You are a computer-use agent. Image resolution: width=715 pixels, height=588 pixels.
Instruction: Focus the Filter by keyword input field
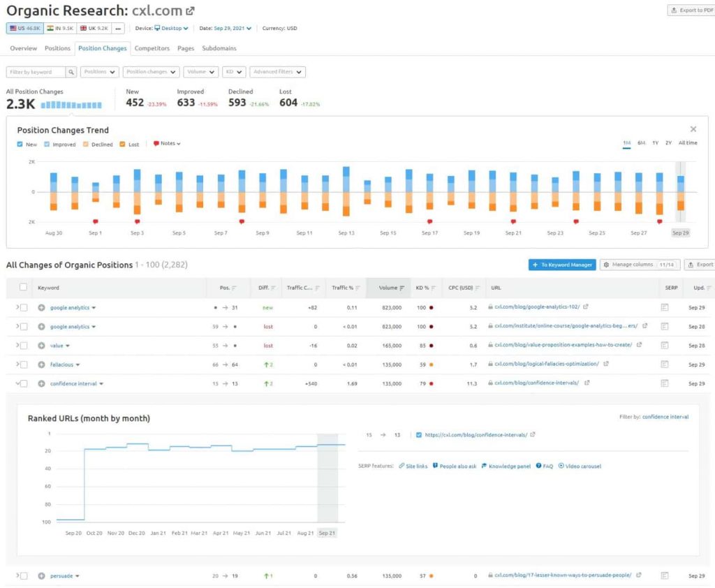pos(36,72)
